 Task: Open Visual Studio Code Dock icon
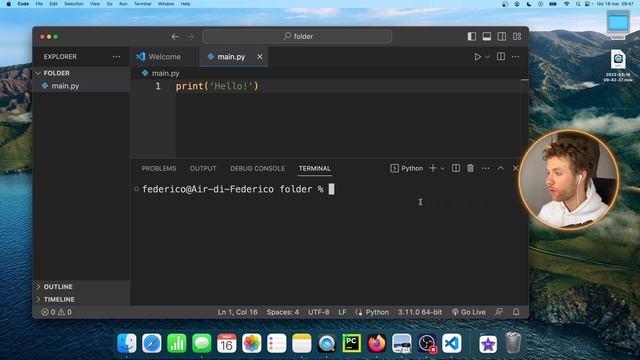[452, 343]
